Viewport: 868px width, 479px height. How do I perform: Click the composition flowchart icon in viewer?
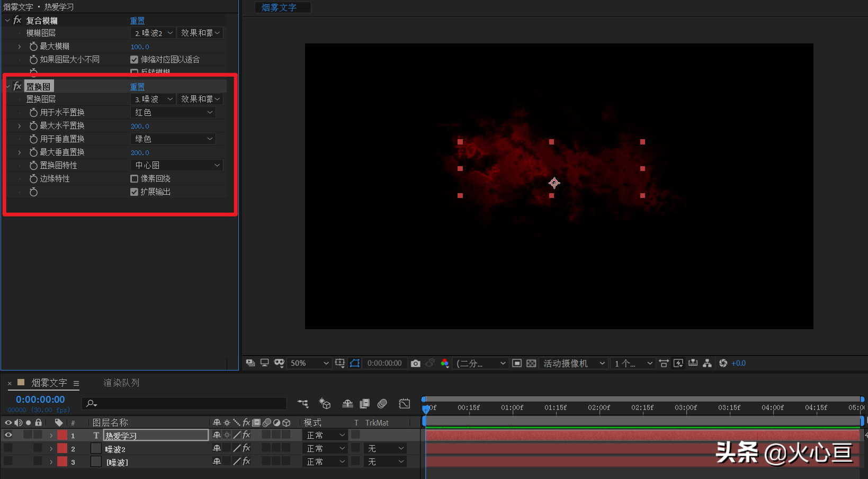pyautogui.click(x=707, y=363)
